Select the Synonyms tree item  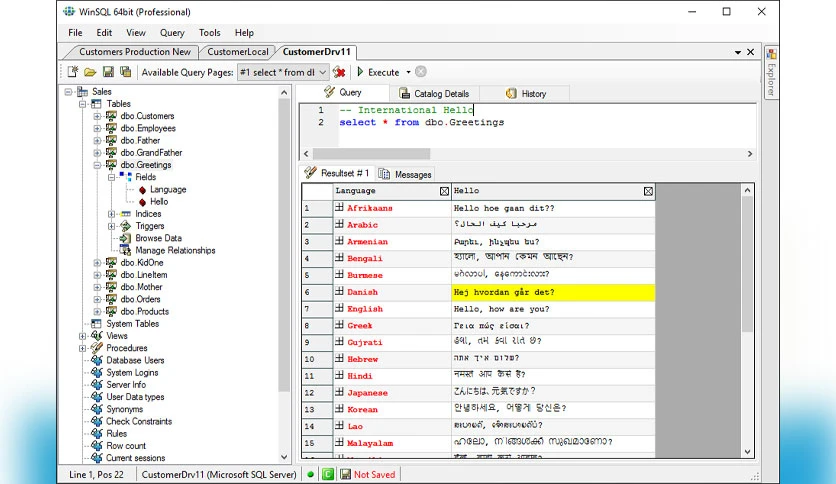pyautogui.click(x=125, y=409)
